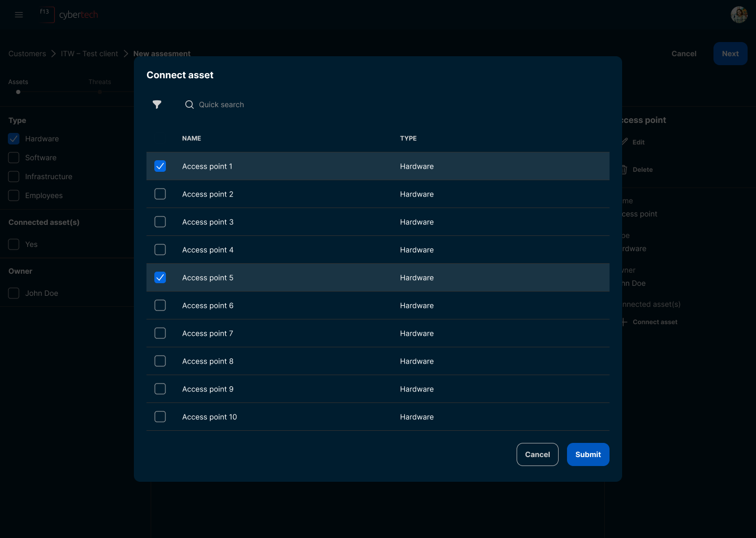
Task: Check the Access point 8 checkbox
Action: (160, 361)
